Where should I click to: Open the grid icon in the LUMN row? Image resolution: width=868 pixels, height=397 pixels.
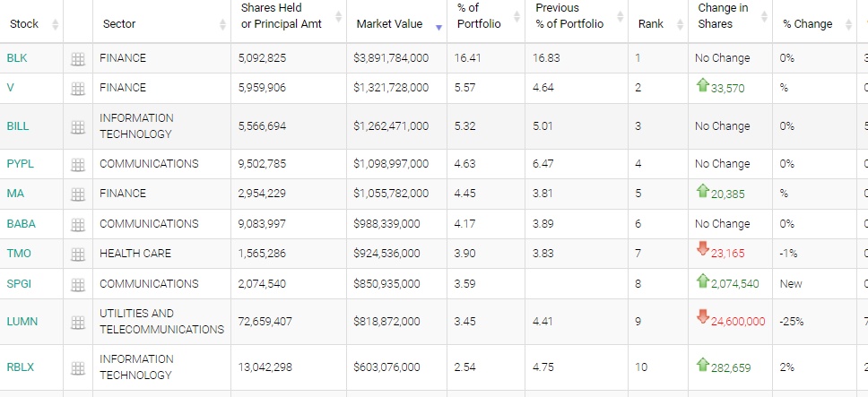click(x=78, y=322)
